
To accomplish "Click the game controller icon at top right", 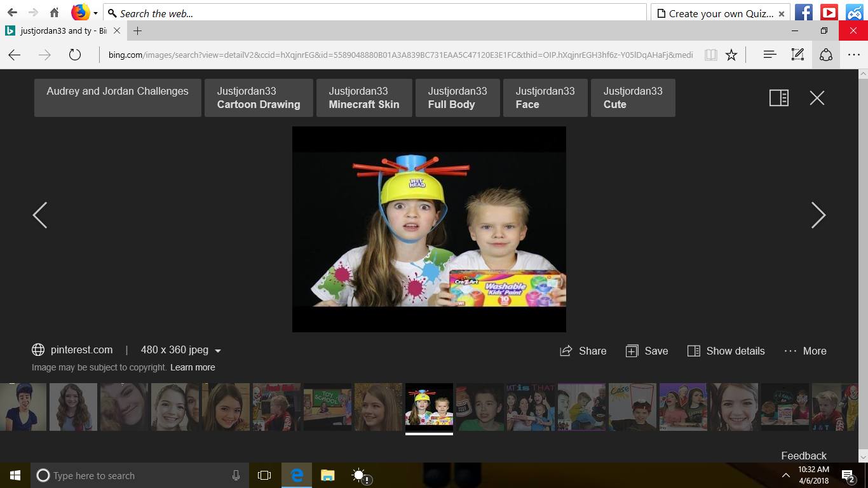I will 854,12.
